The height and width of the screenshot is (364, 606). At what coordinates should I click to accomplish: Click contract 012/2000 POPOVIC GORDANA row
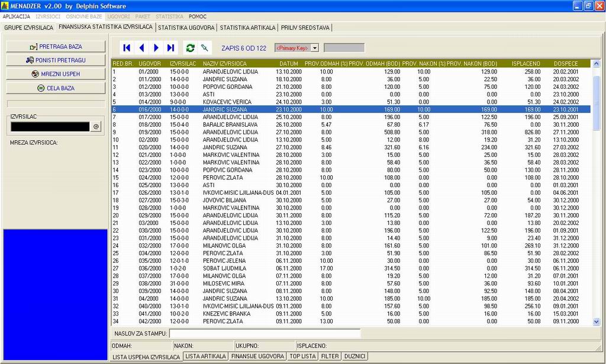coord(351,87)
